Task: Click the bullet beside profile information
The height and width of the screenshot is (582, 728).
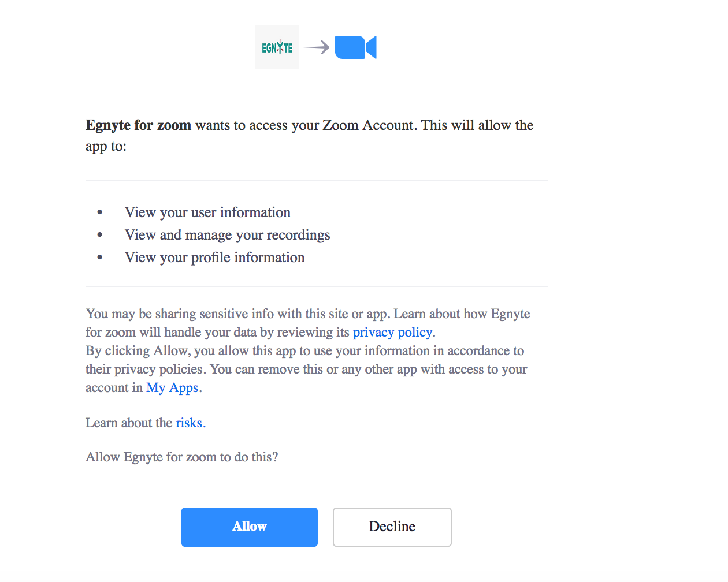Action: 100,258
